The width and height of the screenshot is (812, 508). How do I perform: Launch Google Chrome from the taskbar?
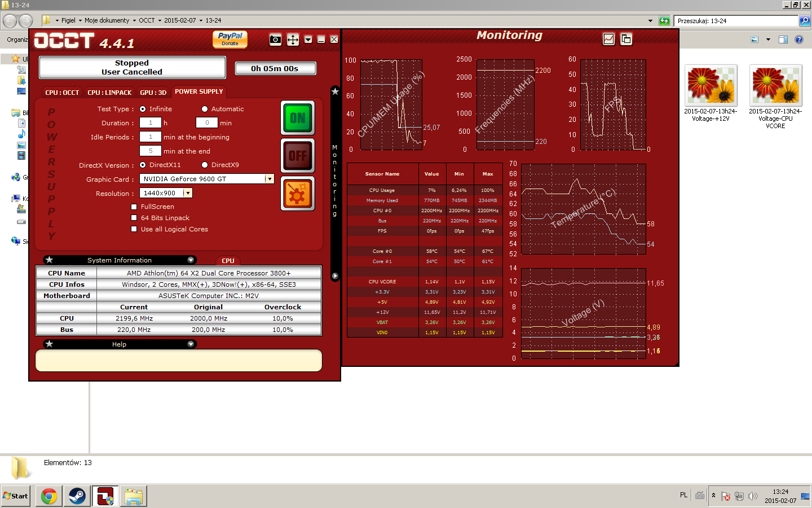click(49, 496)
